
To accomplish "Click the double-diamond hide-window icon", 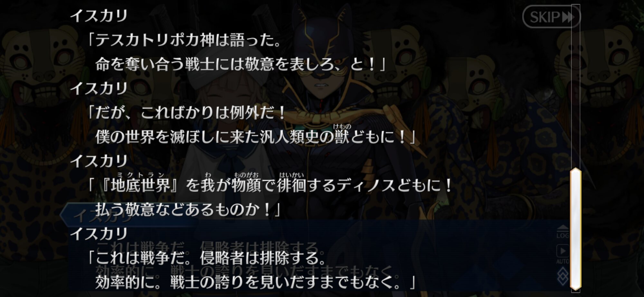I will coord(563,276).
